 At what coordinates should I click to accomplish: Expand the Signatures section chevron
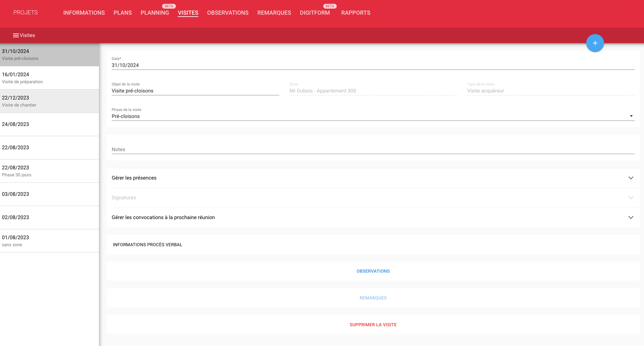[x=631, y=198]
